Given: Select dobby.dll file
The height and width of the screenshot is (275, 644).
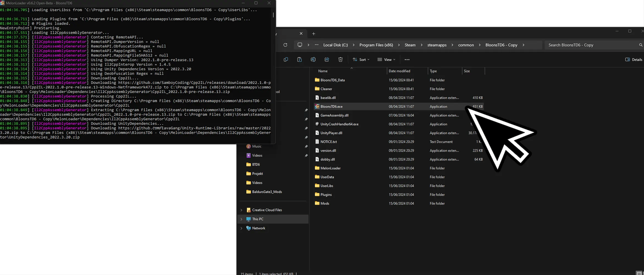Looking at the screenshot, I should (327, 159).
